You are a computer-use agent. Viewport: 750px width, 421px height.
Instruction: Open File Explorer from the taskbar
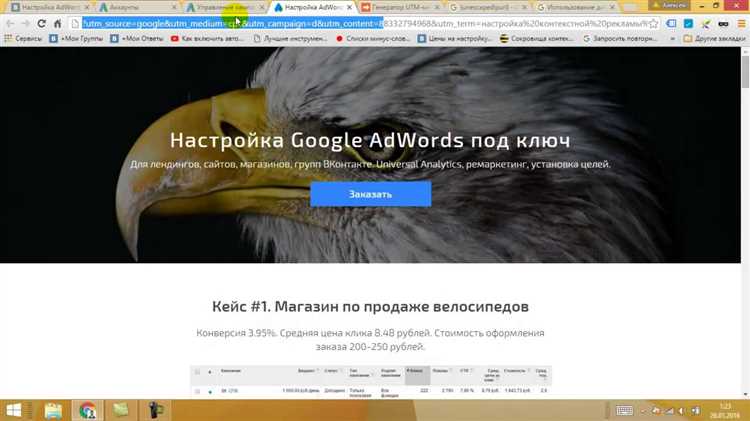point(53,410)
